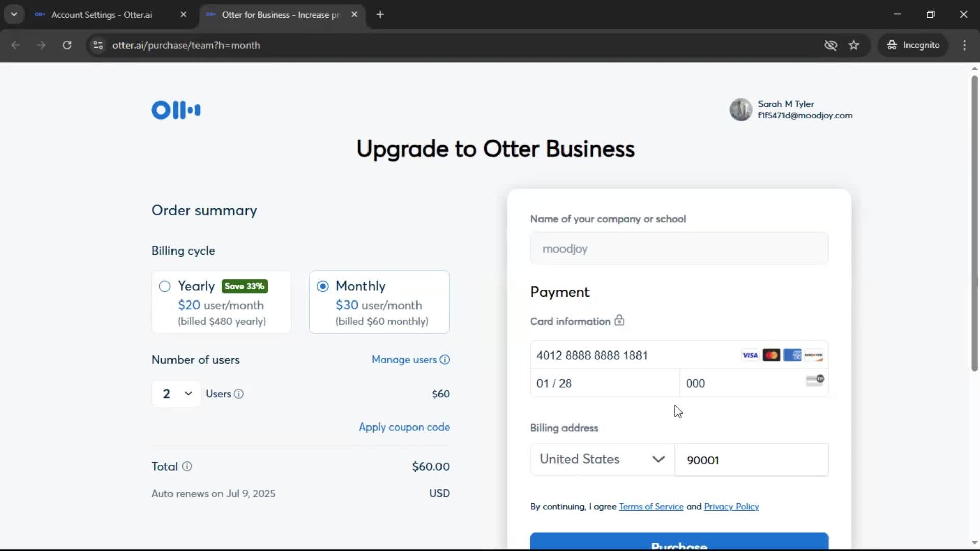This screenshot has height=551, width=980.
Task: Close the Account Settings tab
Action: [183, 15]
